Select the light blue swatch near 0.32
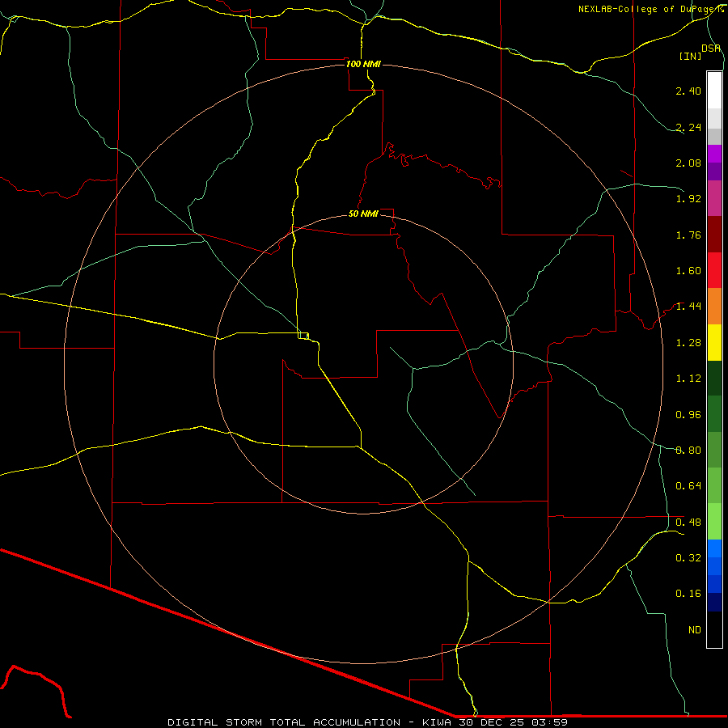This screenshot has height=728, width=728. pyautogui.click(x=714, y=548)
